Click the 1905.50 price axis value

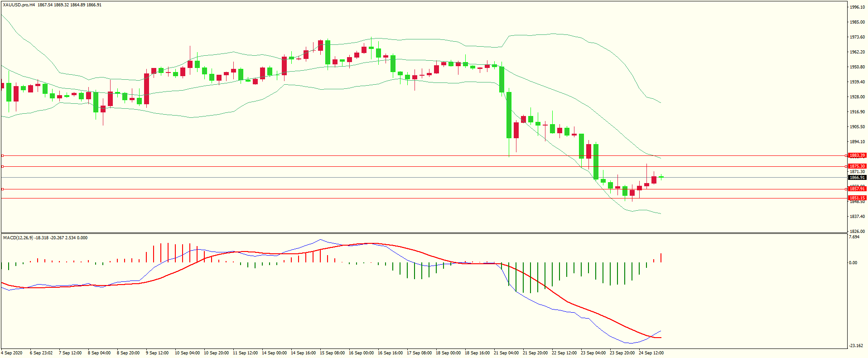point(858,127)
